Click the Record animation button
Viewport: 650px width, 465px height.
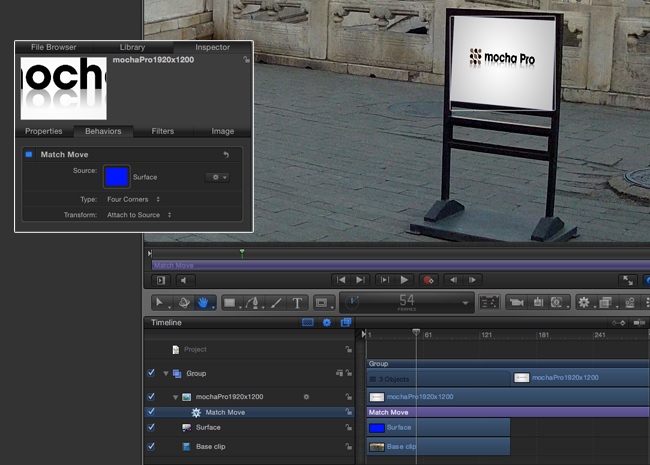point(429,280)
